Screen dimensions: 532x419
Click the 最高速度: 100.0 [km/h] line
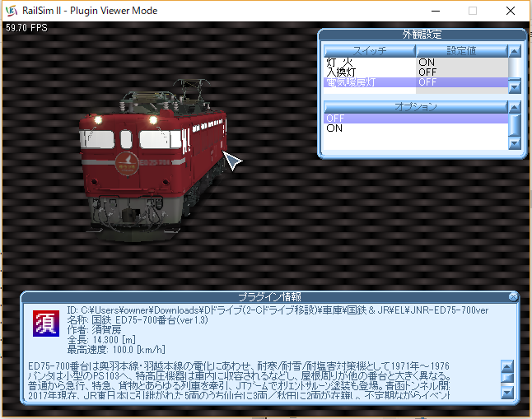[116, 350]
